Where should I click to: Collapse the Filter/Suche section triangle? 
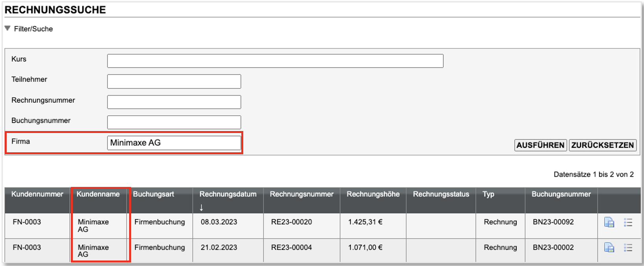(x=7, y=28)
